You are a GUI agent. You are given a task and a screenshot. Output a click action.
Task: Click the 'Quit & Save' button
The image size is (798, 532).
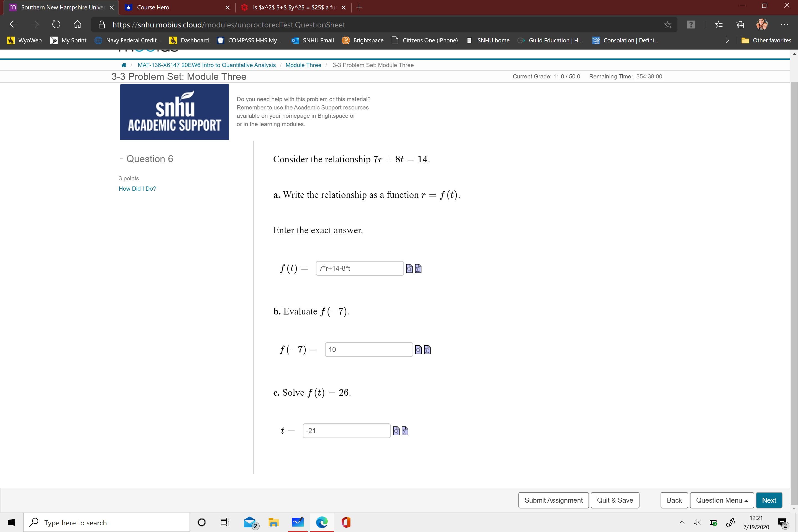(x=615, y=500)
